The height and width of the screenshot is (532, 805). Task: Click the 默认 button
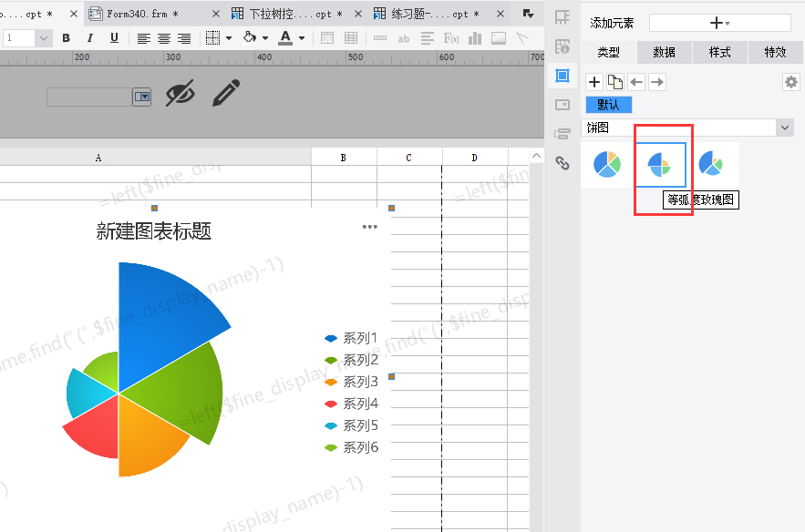608,105
